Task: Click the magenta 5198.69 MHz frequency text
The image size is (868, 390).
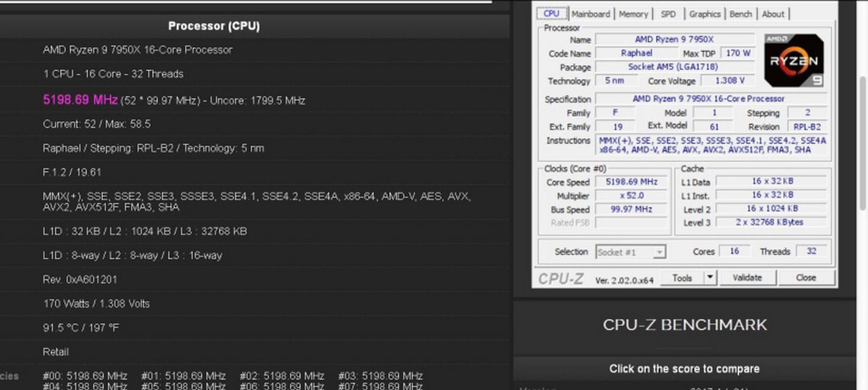Action: pyautogui.click(x=80, y=100)
